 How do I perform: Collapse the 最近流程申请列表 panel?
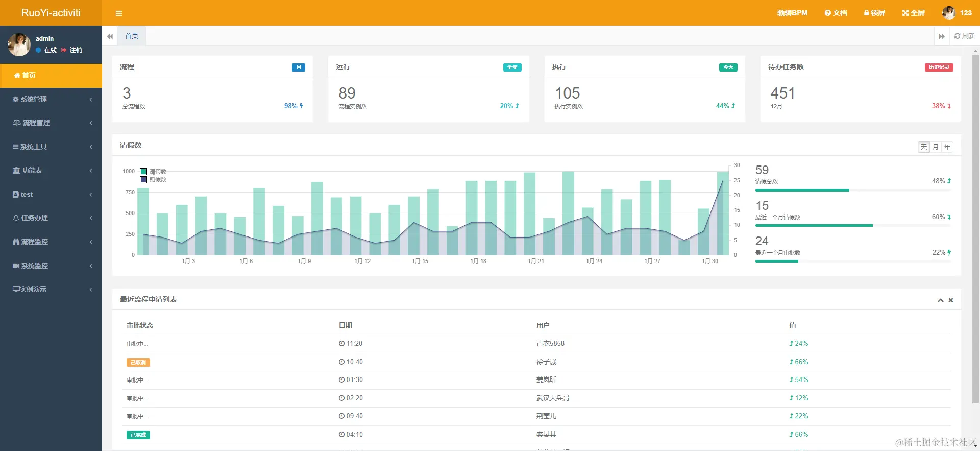940,300
